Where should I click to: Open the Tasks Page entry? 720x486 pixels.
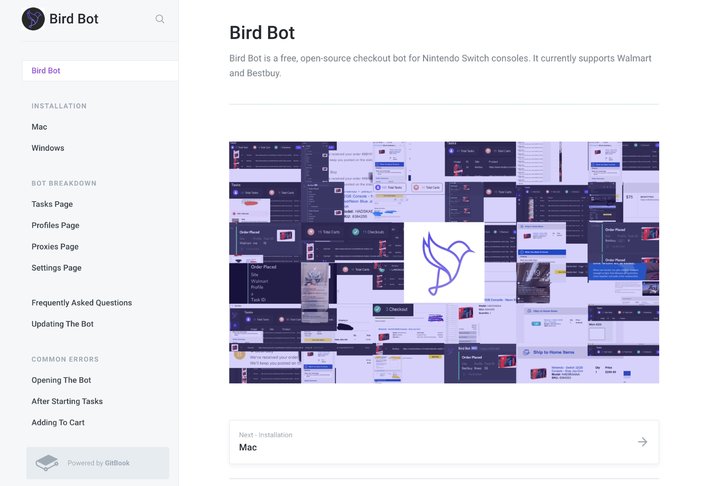[x=52, y=204]
